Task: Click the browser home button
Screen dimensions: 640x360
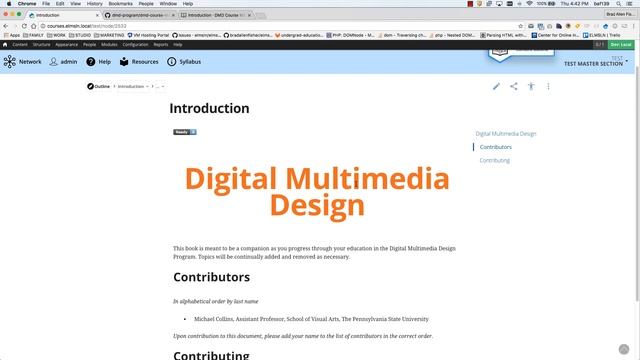Action: pos(33,26)
